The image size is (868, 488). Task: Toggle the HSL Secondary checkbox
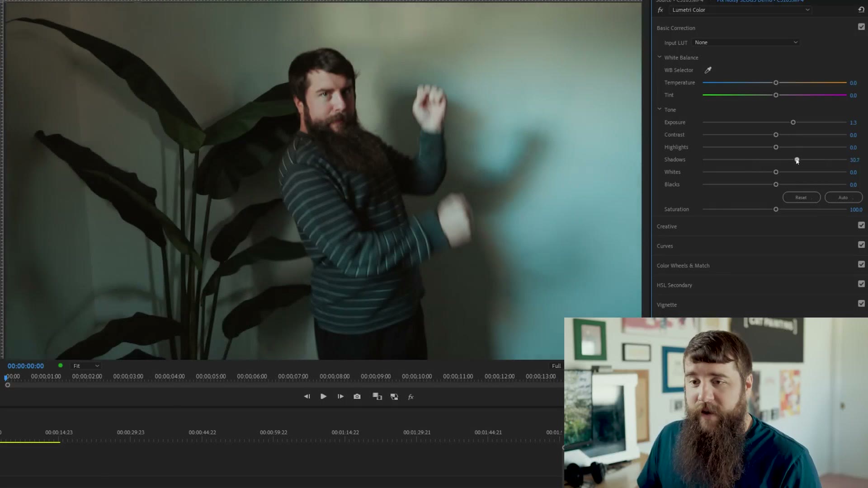[861, 284]
